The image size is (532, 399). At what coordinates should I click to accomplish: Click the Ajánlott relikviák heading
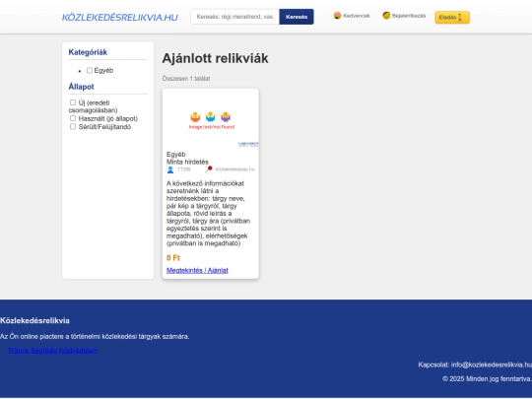(x=215, y=58)
